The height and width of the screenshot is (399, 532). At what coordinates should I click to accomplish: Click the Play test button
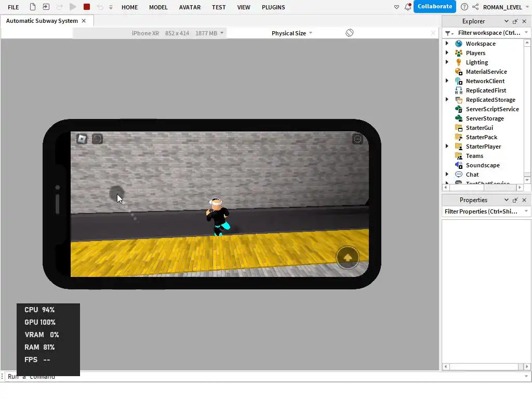point(73,7)
